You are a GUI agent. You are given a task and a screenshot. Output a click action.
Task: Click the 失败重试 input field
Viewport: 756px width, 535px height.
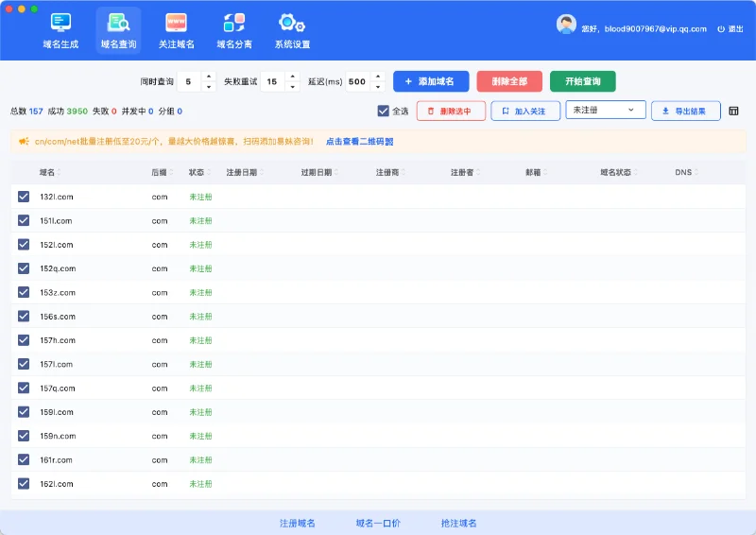tap(273, 81)
